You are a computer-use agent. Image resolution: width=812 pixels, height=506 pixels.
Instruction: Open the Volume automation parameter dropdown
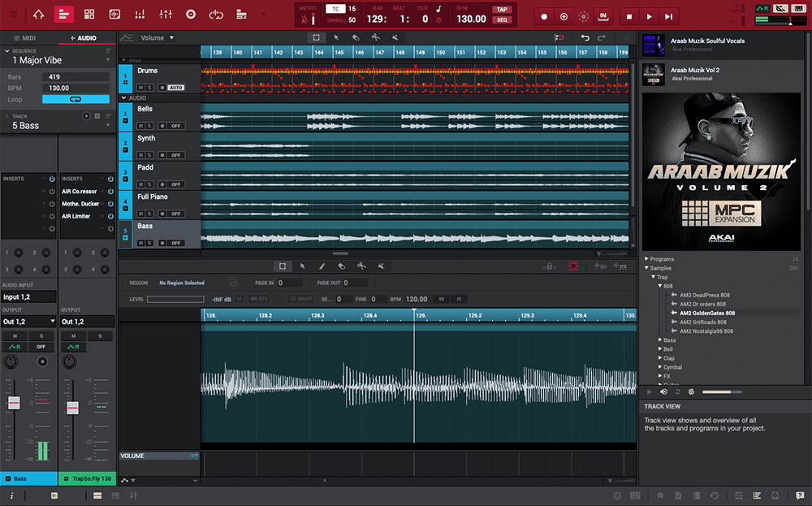click(157, 37)
